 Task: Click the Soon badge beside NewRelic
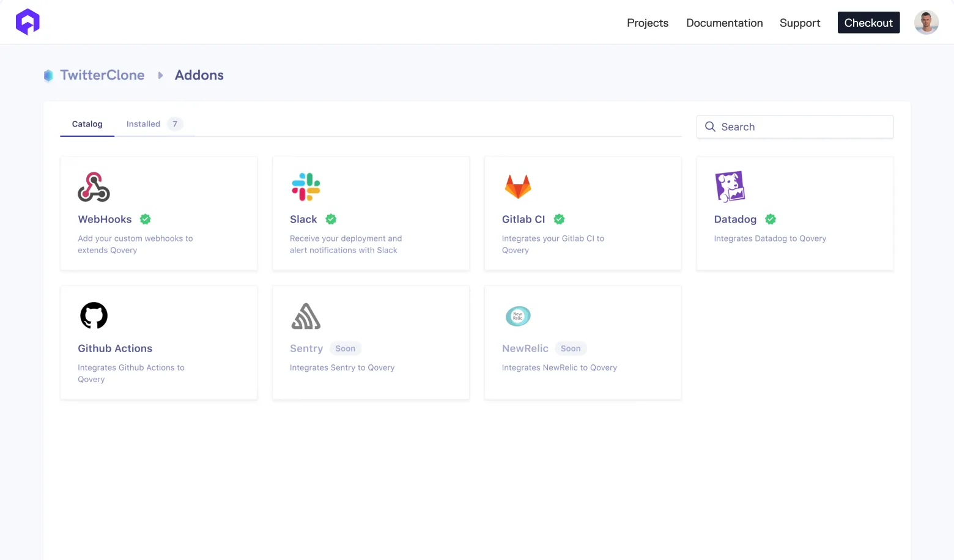(571, 348)
